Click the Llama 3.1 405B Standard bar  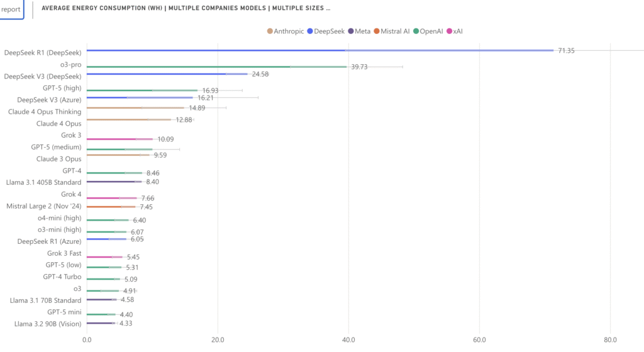110,182
